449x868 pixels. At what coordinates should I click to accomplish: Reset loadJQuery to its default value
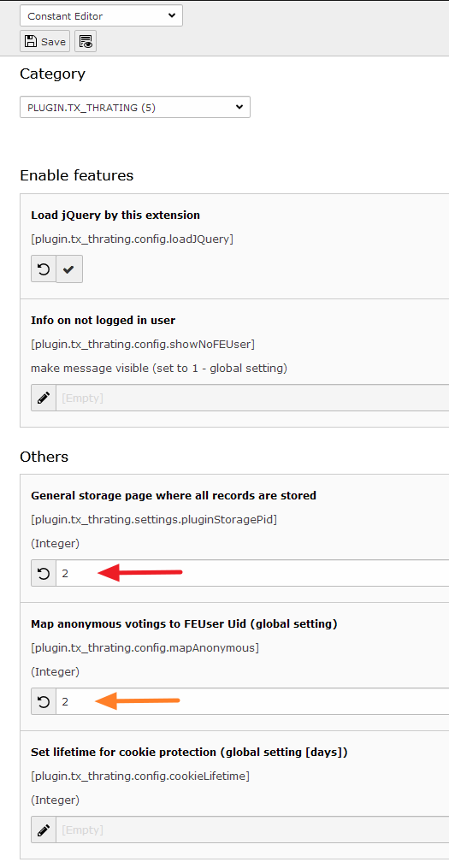44,269
